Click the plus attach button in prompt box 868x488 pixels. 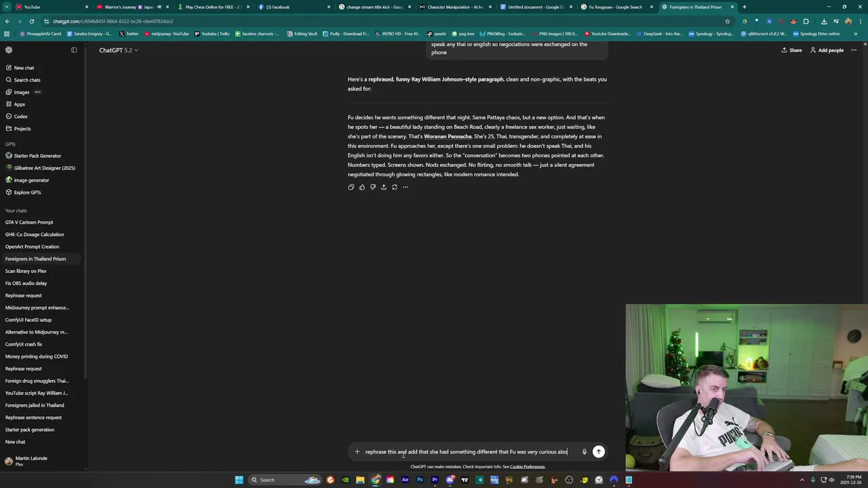(x=357, y=451)
